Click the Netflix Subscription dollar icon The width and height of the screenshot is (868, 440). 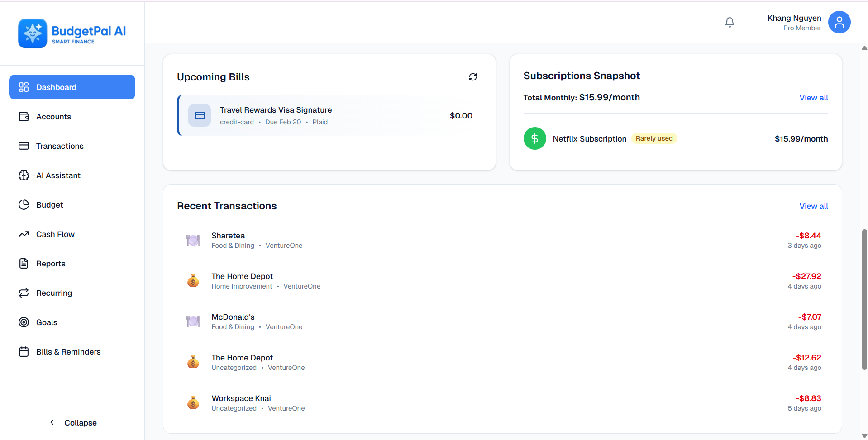point(534,138)
